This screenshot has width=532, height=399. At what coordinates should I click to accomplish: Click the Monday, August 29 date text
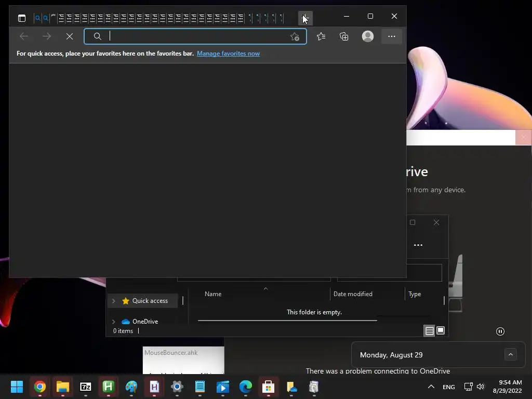point(391,355)
